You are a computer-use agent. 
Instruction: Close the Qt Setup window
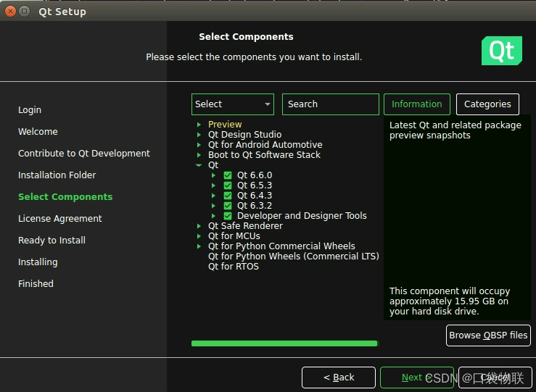(10, 12)
